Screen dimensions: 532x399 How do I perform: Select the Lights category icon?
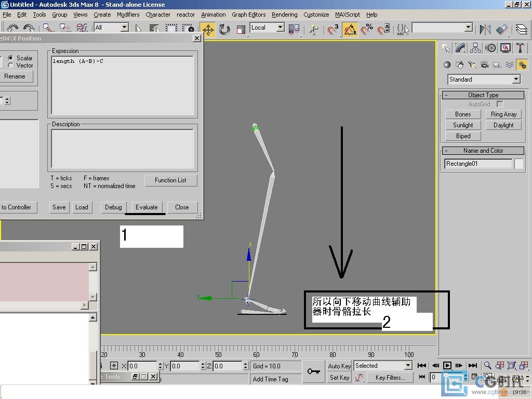(472, 64)
